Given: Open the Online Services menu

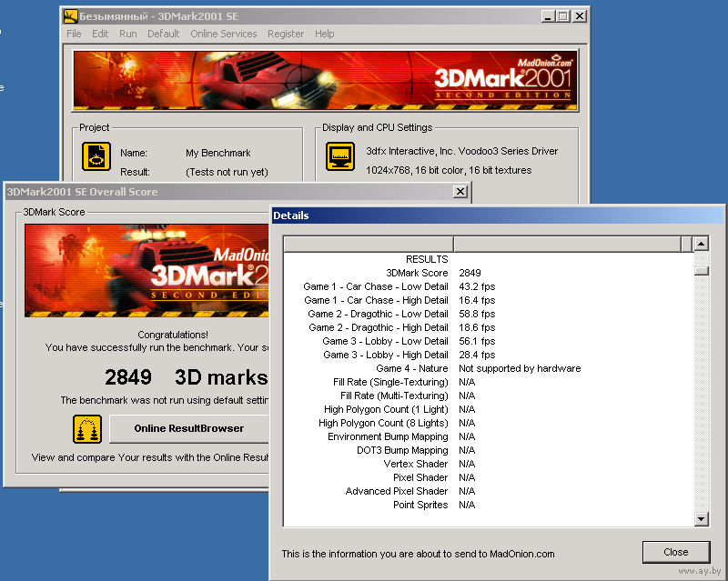Looking at the screenshot, I should 223,34.
